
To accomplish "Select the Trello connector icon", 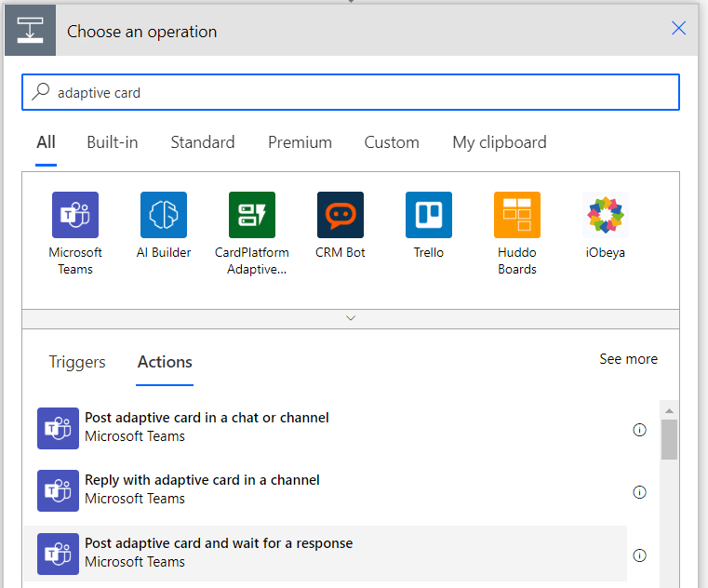I will click(429, 215).
